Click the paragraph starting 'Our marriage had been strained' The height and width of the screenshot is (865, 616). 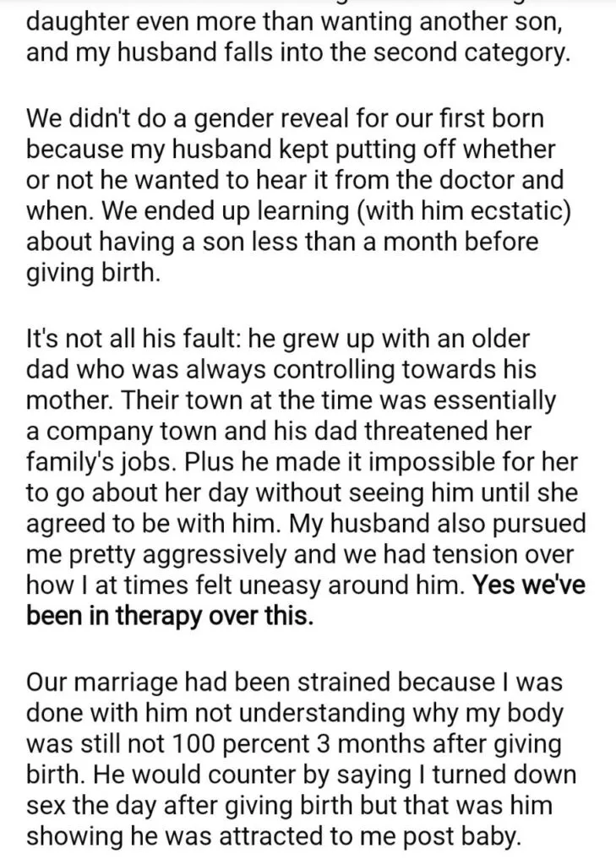[x=302, y=759]
